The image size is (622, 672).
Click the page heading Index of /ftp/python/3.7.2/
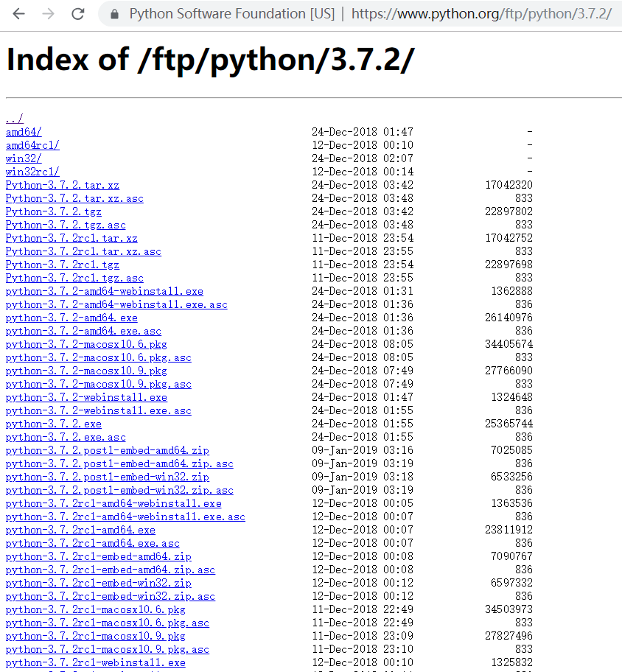[211, 60]
